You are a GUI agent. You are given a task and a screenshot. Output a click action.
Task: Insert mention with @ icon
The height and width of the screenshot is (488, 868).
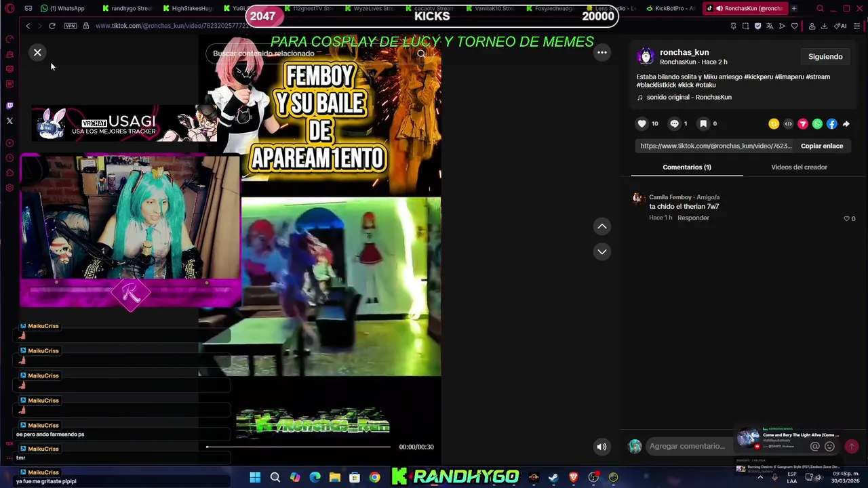(815, 446)
